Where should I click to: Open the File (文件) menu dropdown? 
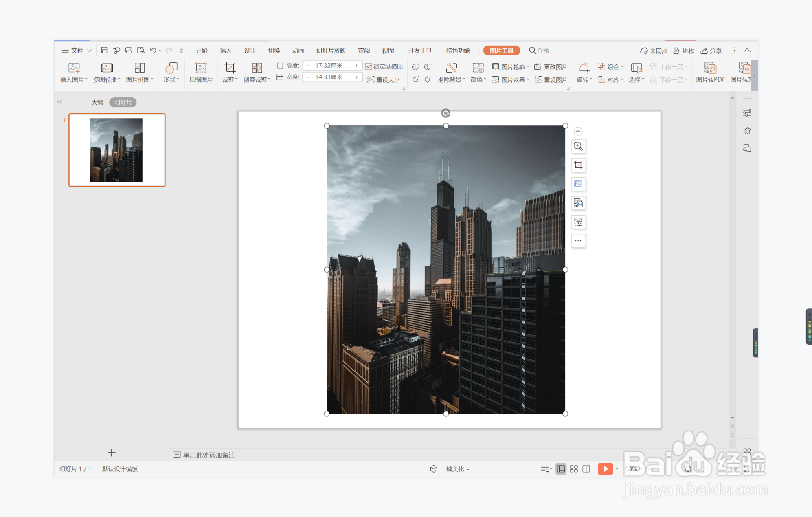(77, 51)
